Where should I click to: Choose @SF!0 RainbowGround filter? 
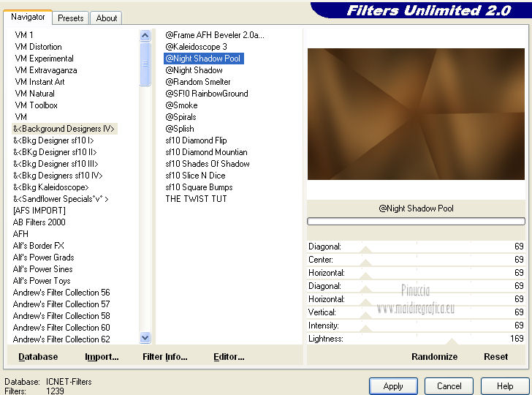point(207,94)
